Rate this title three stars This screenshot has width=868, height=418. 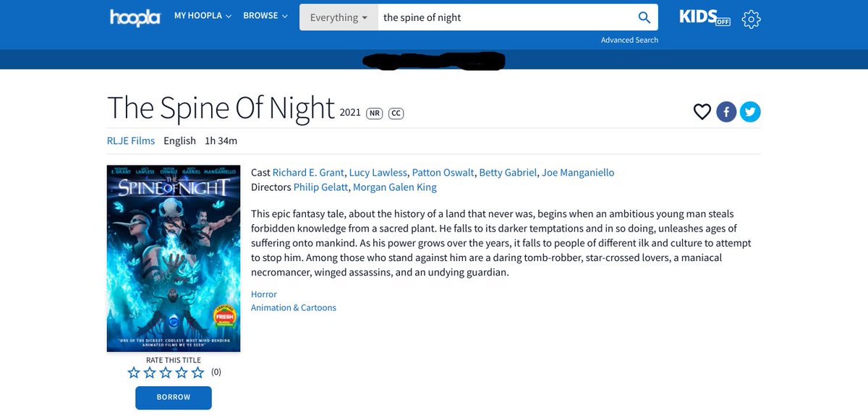point(166,372)
